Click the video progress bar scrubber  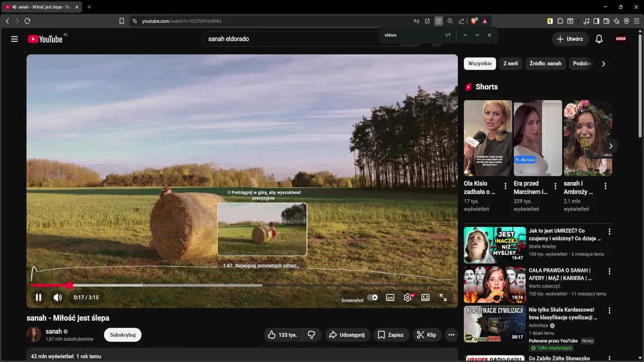(69, 285)
